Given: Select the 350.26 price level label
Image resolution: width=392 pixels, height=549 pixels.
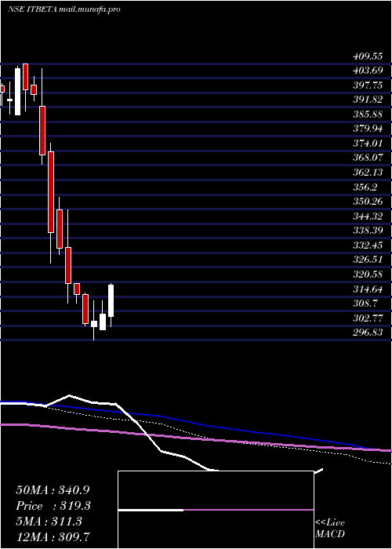Looking at the screenshot, I should point(367,202).
